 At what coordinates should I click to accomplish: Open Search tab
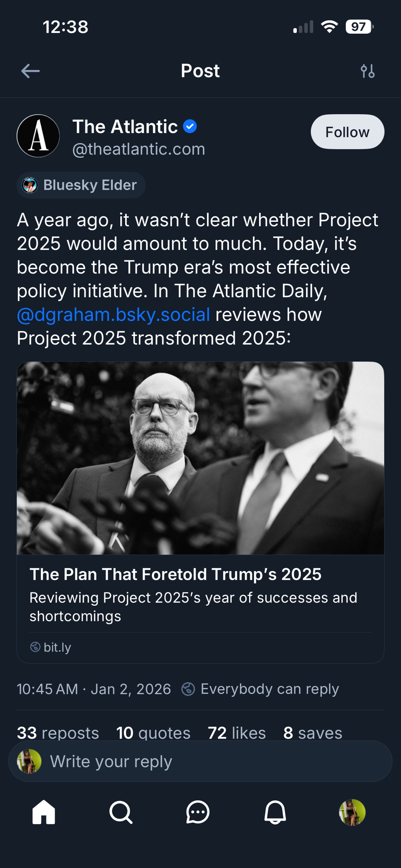point(121,812)
